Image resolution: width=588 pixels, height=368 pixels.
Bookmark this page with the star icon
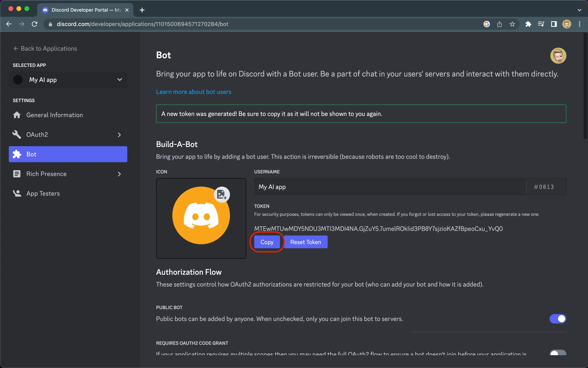[512, 24]
